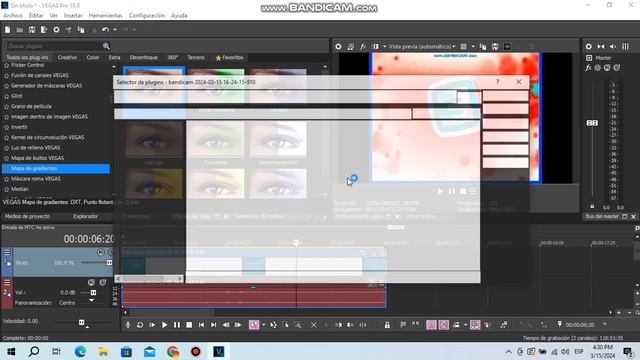Click the New project icon in toolbar
The image size is (640, 360).
(x=7, y=30)
